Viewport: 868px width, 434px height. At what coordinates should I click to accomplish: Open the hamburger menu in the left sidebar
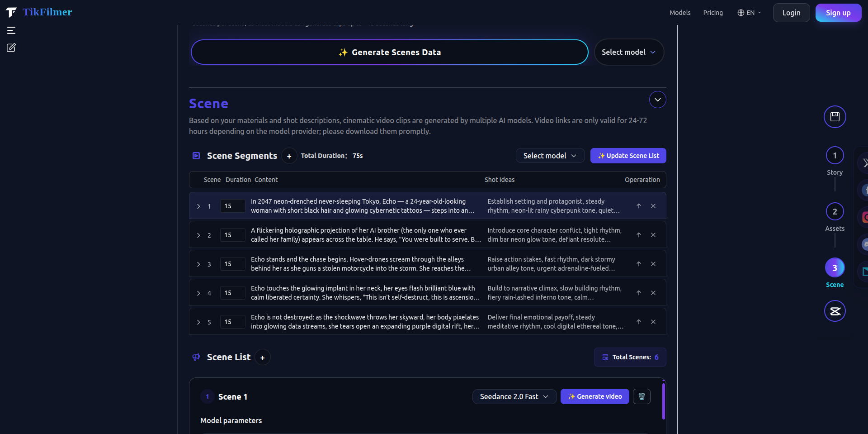11,30
